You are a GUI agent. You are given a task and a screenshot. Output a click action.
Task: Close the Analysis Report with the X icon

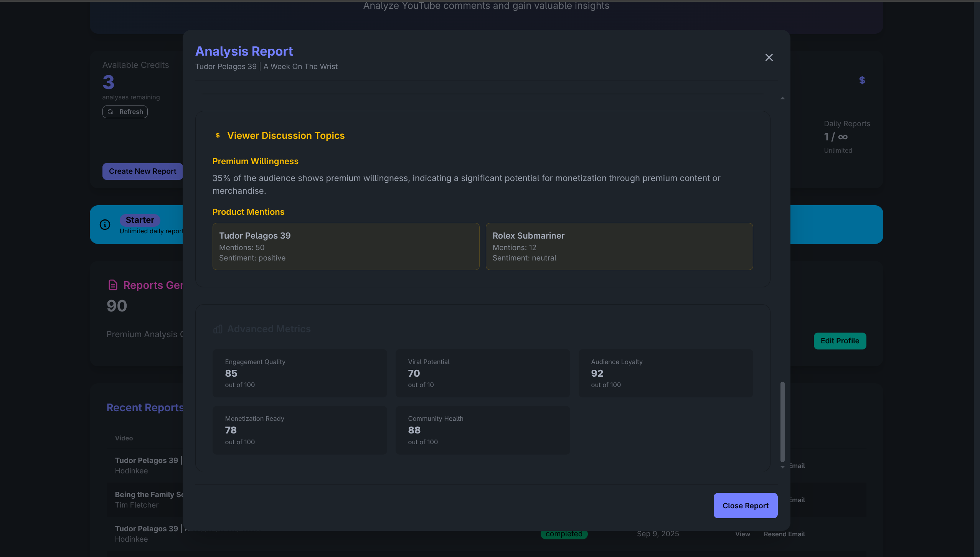[x=769, y=58]
